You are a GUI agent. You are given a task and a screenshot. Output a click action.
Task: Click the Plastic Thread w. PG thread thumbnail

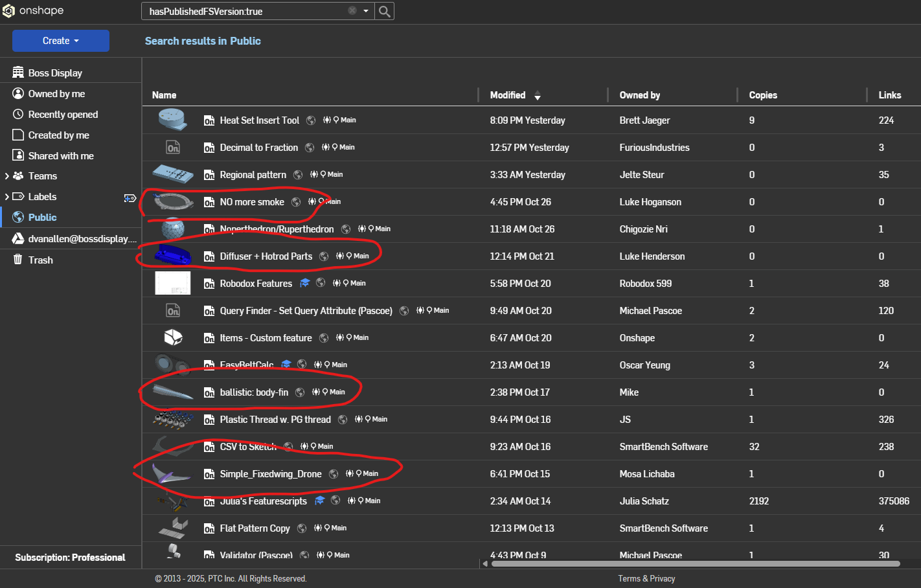pyautogui.click(x=173, y=419)
